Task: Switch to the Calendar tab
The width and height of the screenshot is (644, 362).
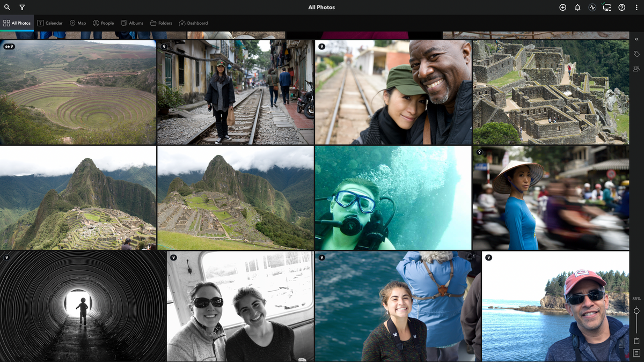Action: tap(50, 23)
